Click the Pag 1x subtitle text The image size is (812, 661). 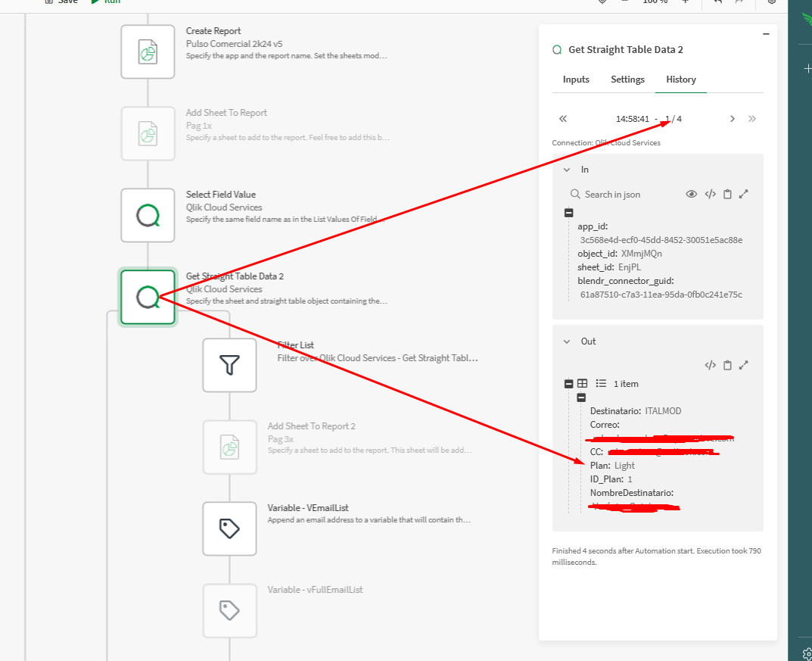(199, 126)
